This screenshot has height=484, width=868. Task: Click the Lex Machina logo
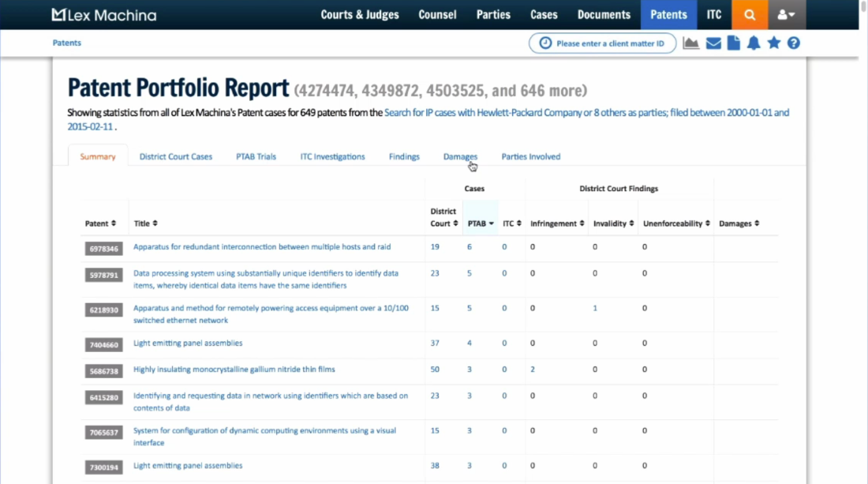[x=104, y=15]
